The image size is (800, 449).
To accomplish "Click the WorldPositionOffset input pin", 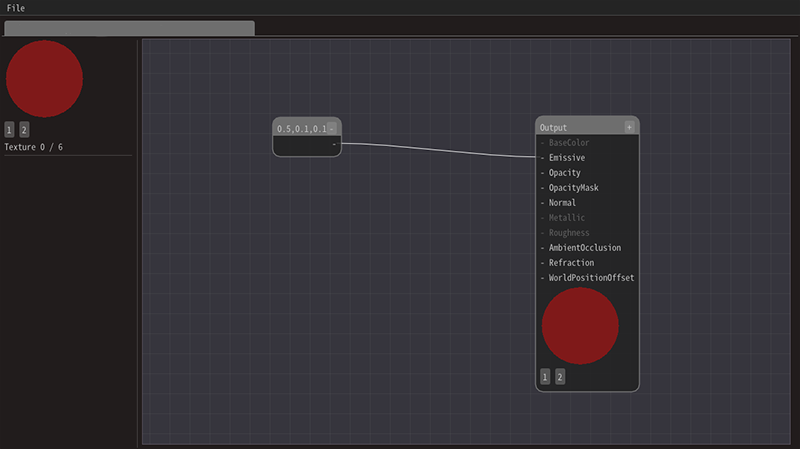I will (x=543, y=278).
